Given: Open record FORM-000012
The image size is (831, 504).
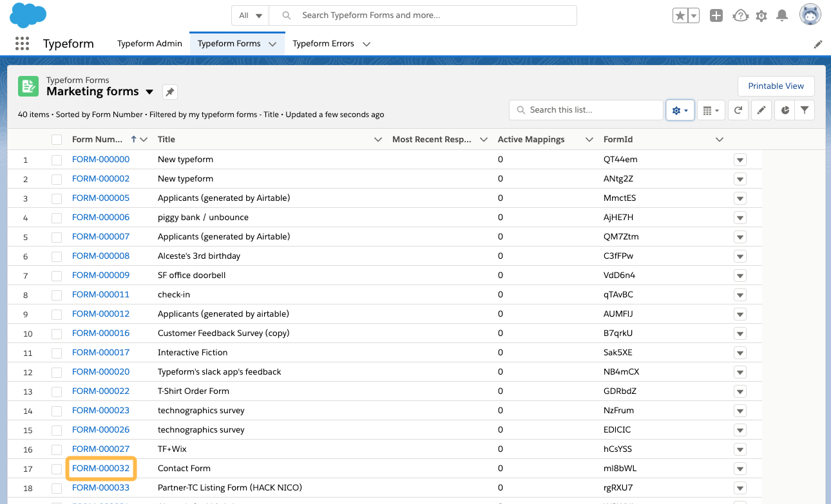Looking at the screenshot, I should click(100, 314).
